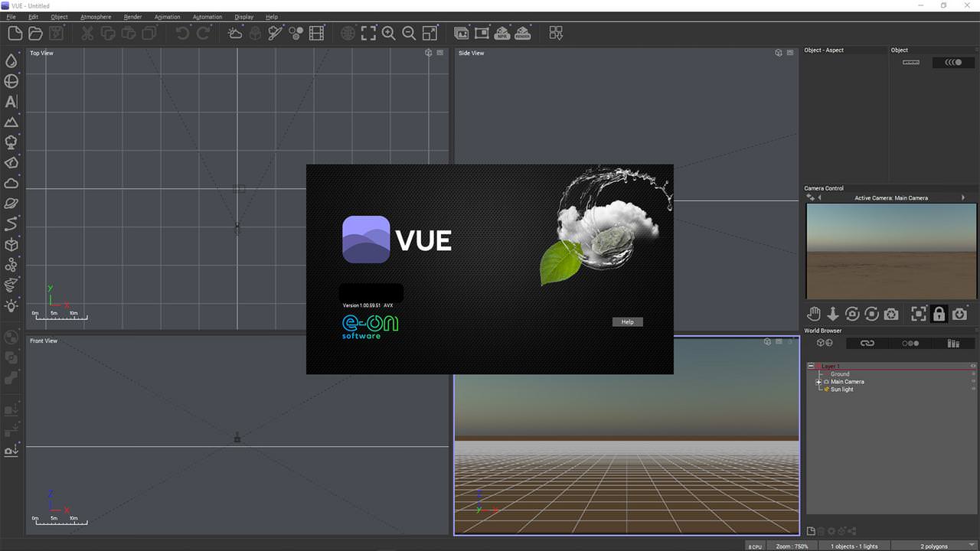Screen dimensions: 980x551
Task: Click the camera move down arrow tool
Action: [833, 314]
